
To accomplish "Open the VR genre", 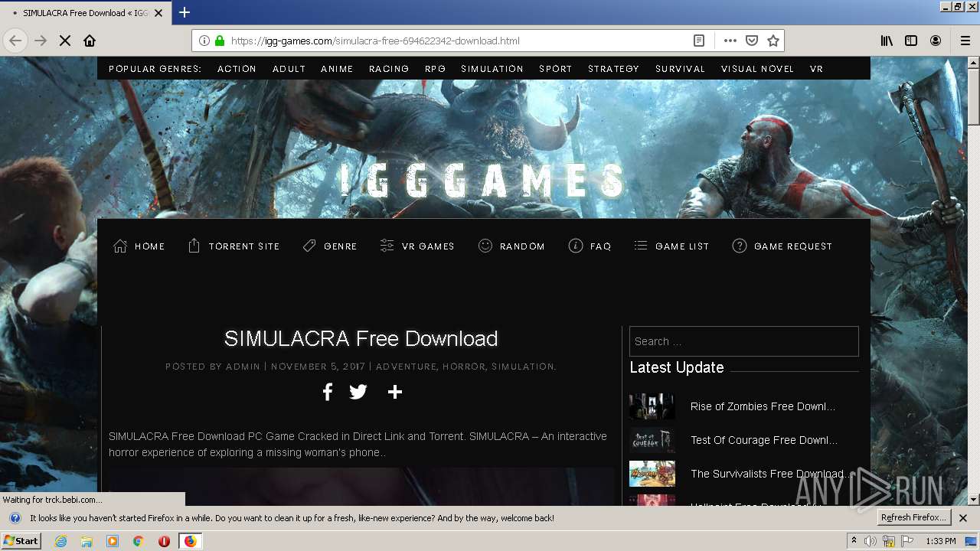I will coord(816,69).
